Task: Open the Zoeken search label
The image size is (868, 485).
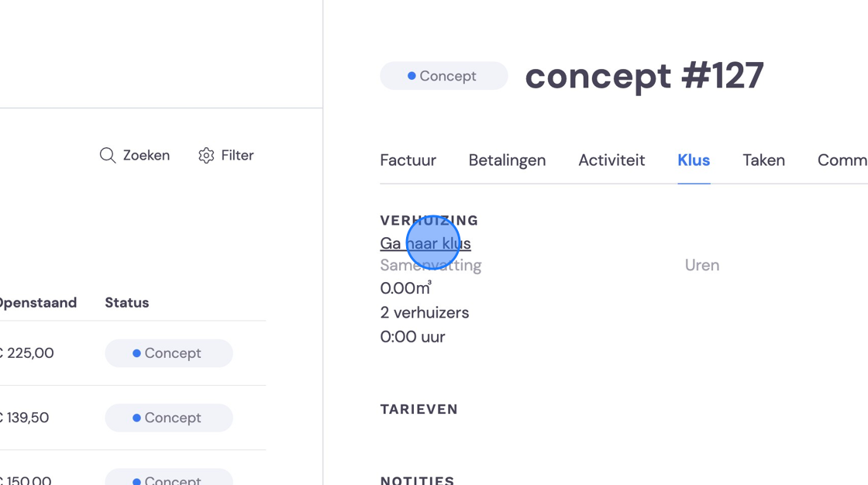Action: pos(146,156)
